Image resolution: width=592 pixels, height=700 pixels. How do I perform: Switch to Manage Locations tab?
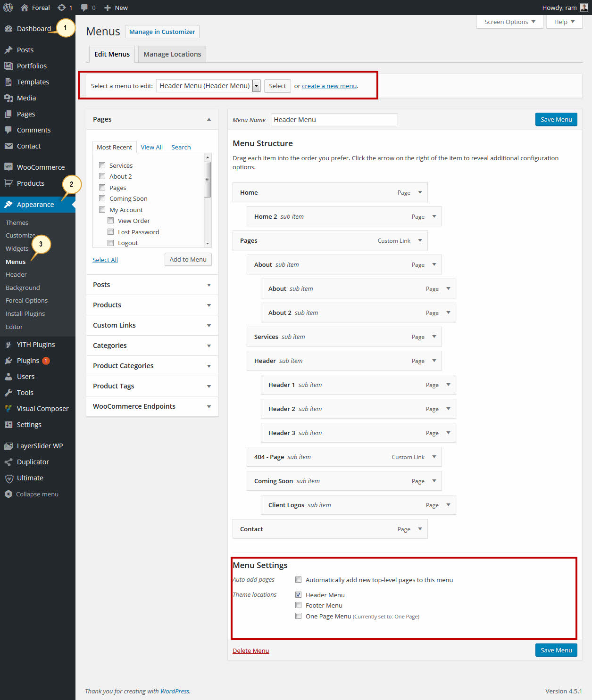pos(172,54)
